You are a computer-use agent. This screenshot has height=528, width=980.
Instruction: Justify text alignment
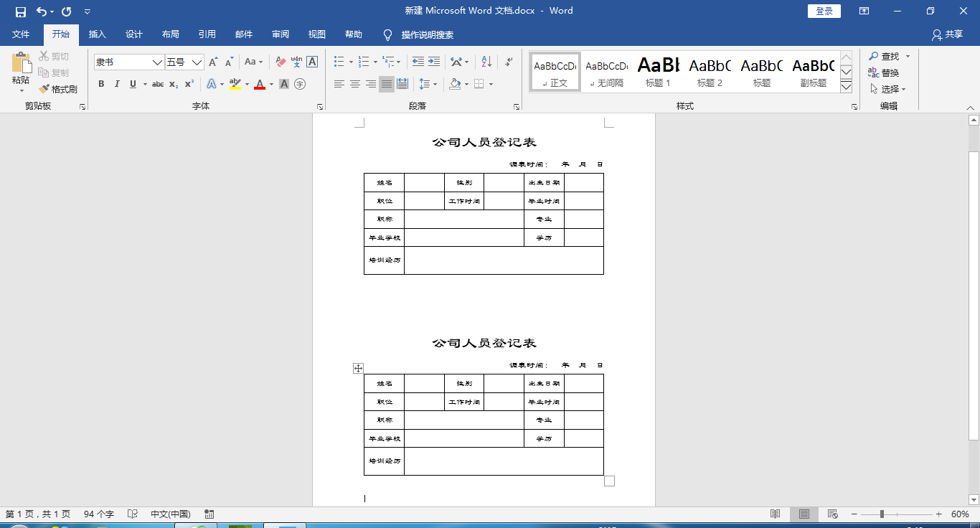coord(387,84)
